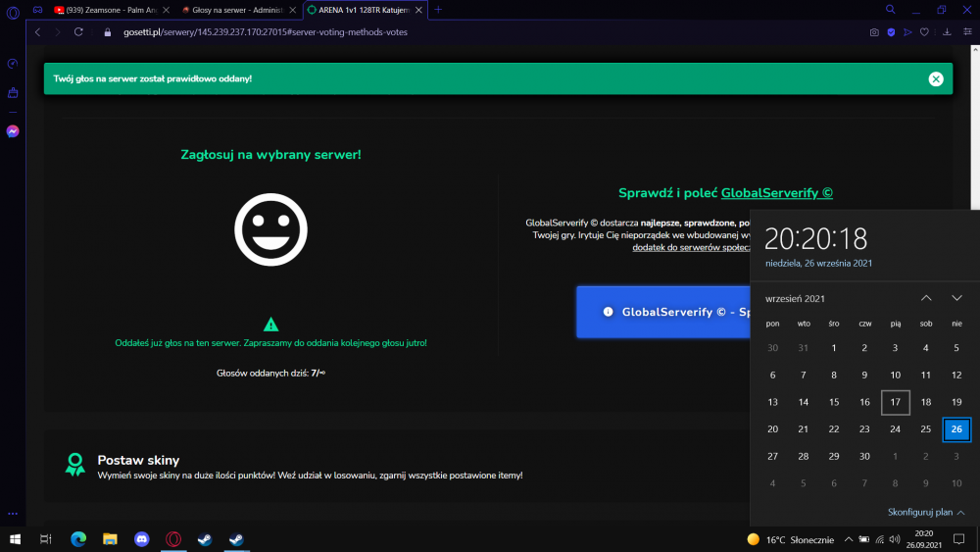Expand the wrzesień 2021 month header

pos(795,299)
